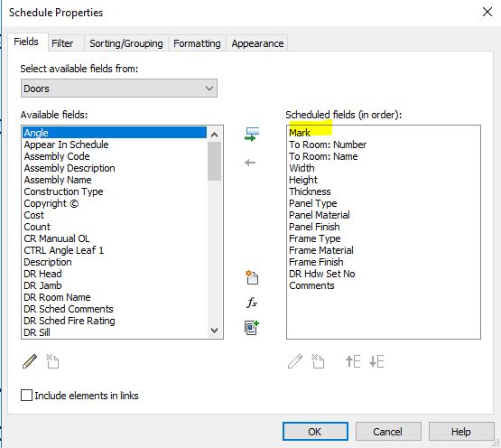501x448 pixels.
Task: Click the Remove parameter left arrow icon
Action: (x=250, y=163)
